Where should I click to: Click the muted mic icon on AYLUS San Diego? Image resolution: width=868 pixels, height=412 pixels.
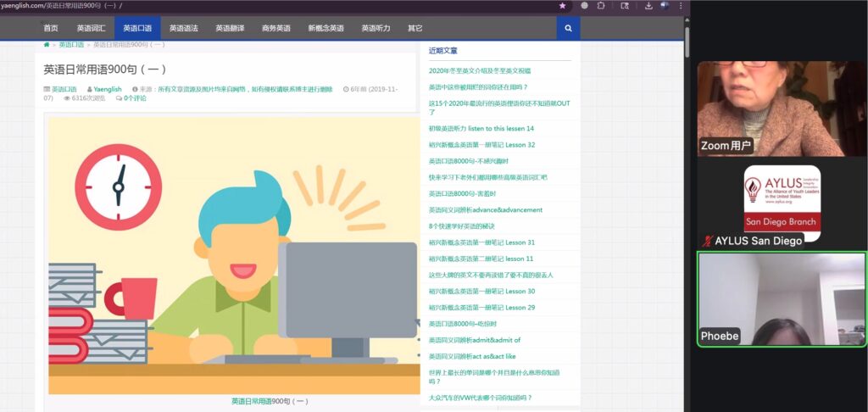(708, 241)
